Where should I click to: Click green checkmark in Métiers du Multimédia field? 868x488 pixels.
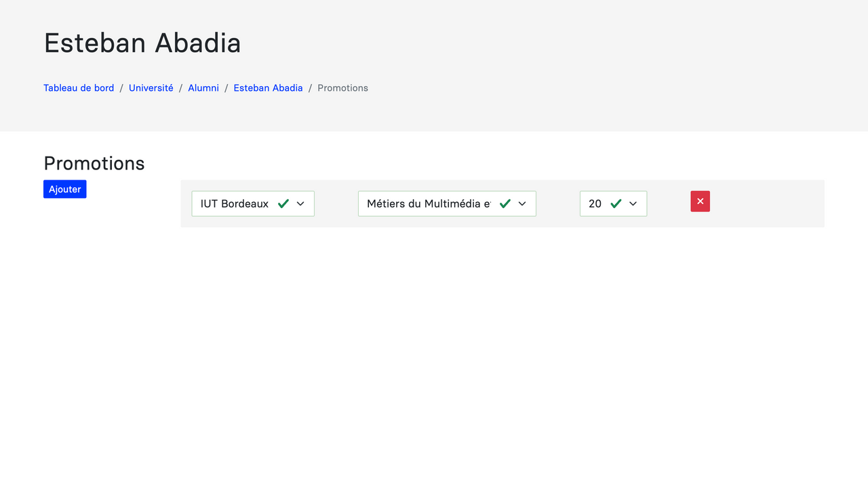point(505,203)
